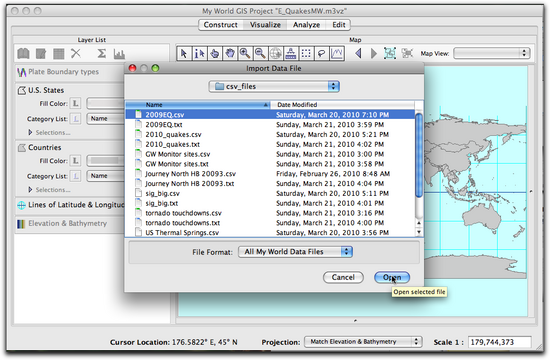Click the Plate Boundary types layer icon

tap(21, 72)
